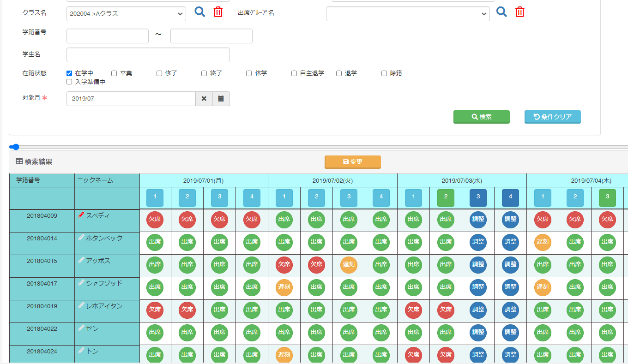Click student number 201804022
The image size is (628, 364).
pos(42,328)
